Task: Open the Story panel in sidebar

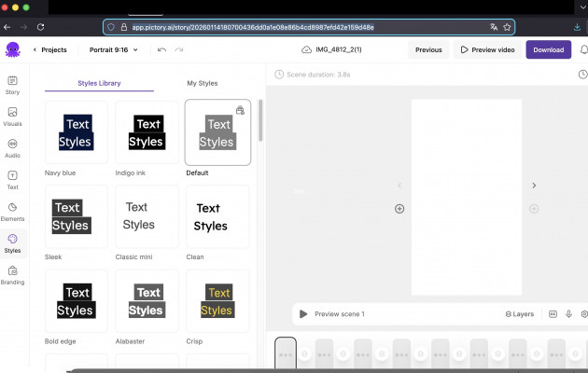Action: [12, 85]
